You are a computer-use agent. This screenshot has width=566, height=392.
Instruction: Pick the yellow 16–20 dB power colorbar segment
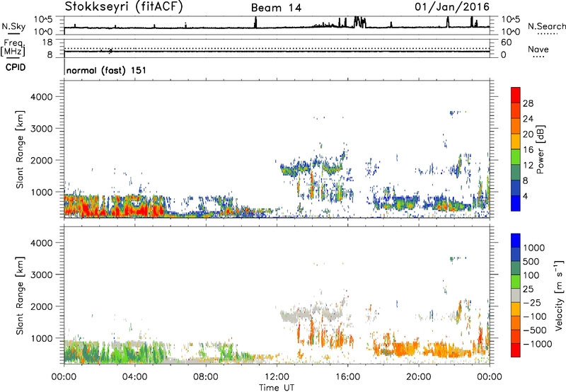click(x=516, y=142)
